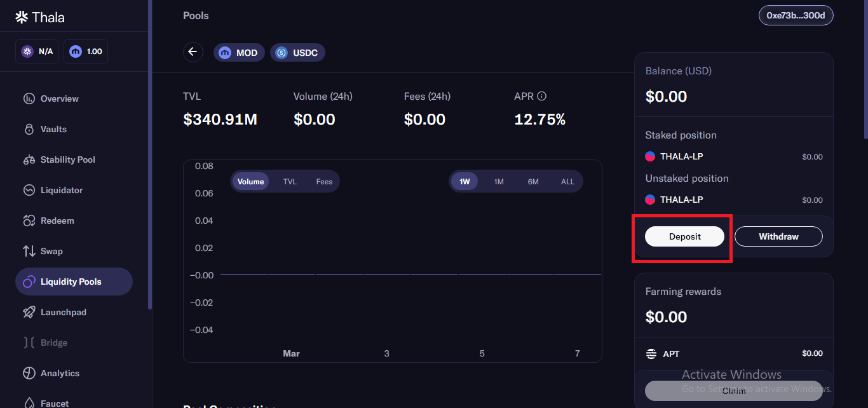Click the Deposit button
868x408 pixels.
click(684, 236)
